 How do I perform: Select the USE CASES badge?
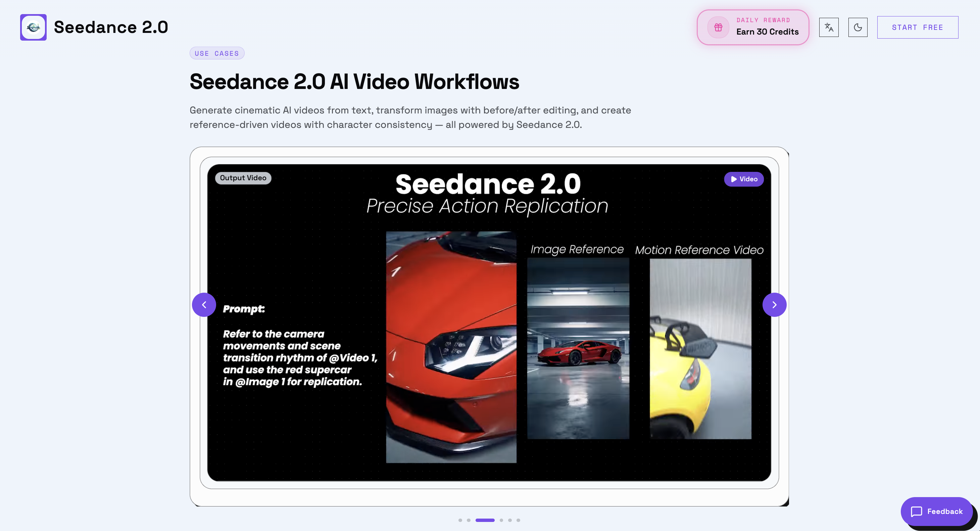coord(217,53)
